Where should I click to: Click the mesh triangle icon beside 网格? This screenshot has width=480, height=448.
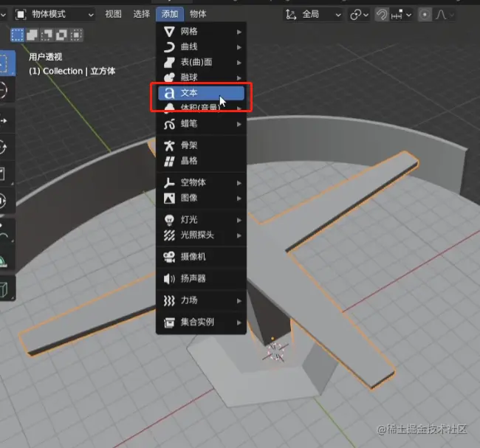click(169, 32)
